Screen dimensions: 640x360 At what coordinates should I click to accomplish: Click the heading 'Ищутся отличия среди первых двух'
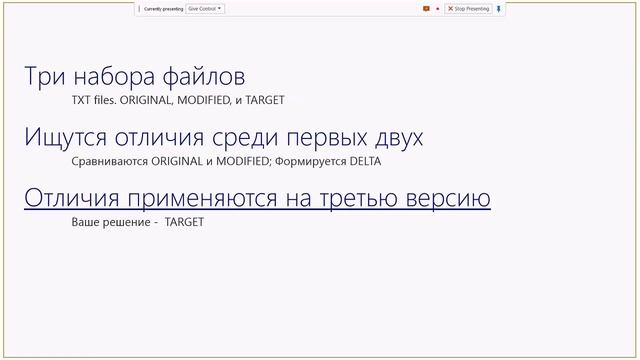224,137
